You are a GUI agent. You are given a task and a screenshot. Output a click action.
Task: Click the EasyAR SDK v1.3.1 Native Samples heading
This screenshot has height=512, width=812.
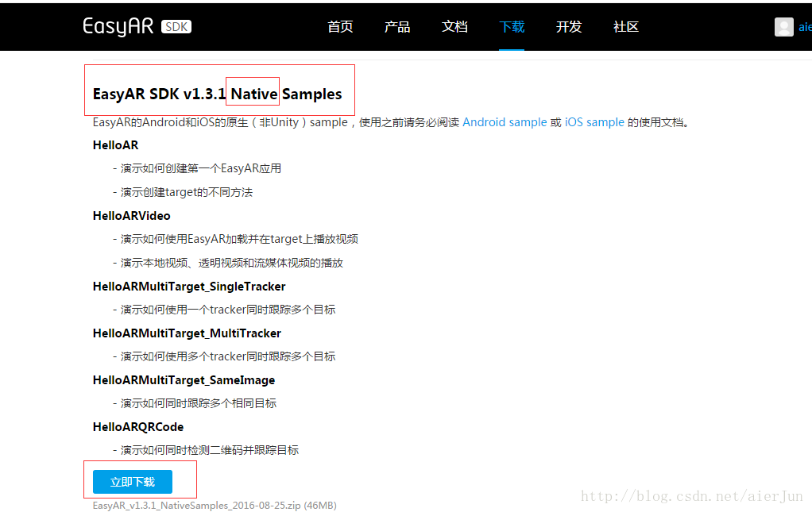point(217,94)
